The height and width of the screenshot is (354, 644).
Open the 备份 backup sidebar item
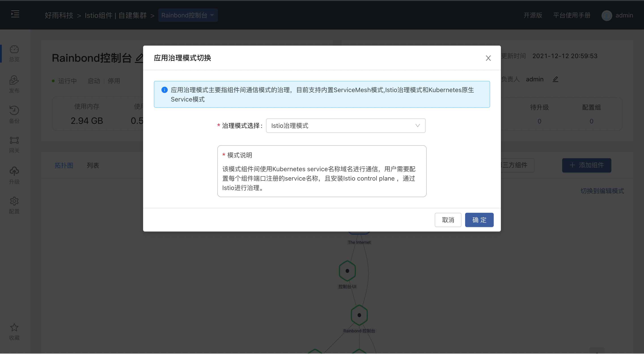[x=14, y=115]
